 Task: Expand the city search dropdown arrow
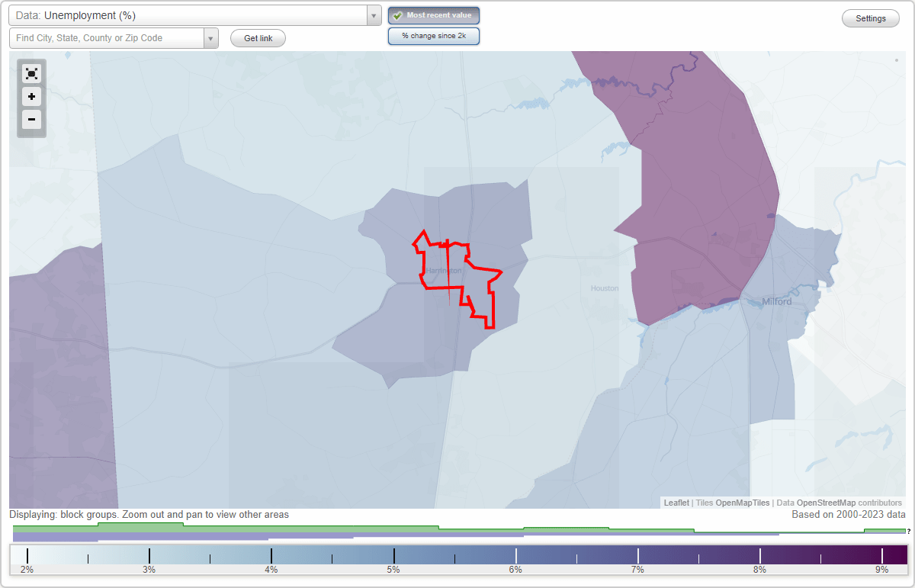coord(211,37)
